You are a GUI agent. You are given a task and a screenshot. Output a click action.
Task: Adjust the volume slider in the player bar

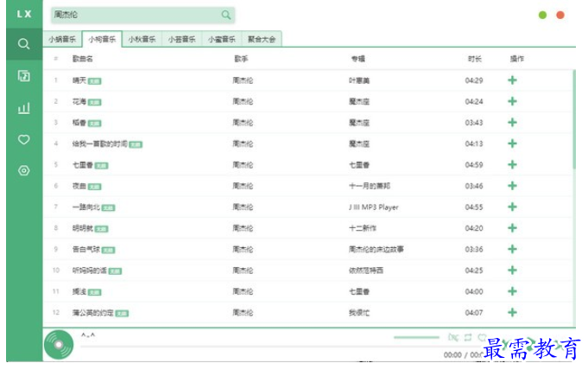click(416, 337)
